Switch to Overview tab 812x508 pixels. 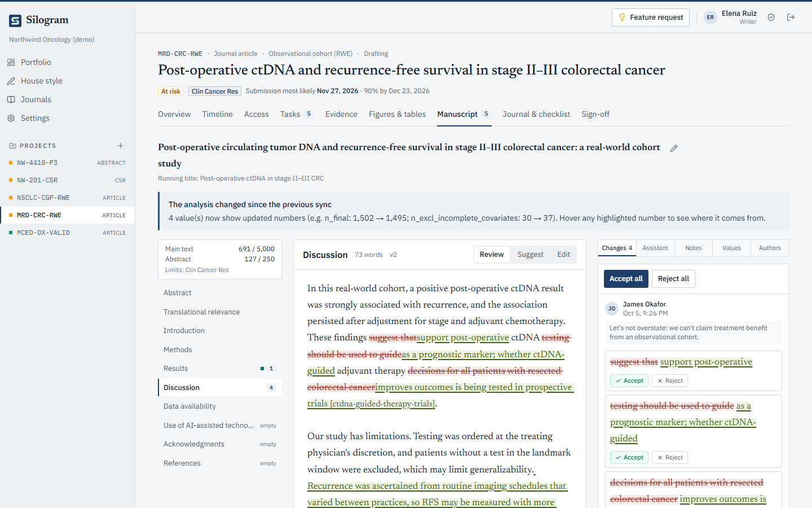tap(174, 114)
